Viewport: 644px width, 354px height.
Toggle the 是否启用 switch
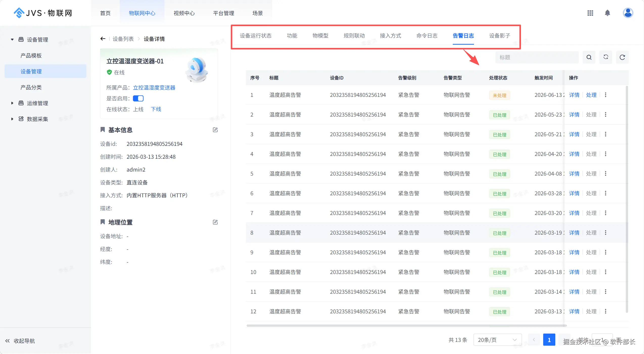click(138, 98)
